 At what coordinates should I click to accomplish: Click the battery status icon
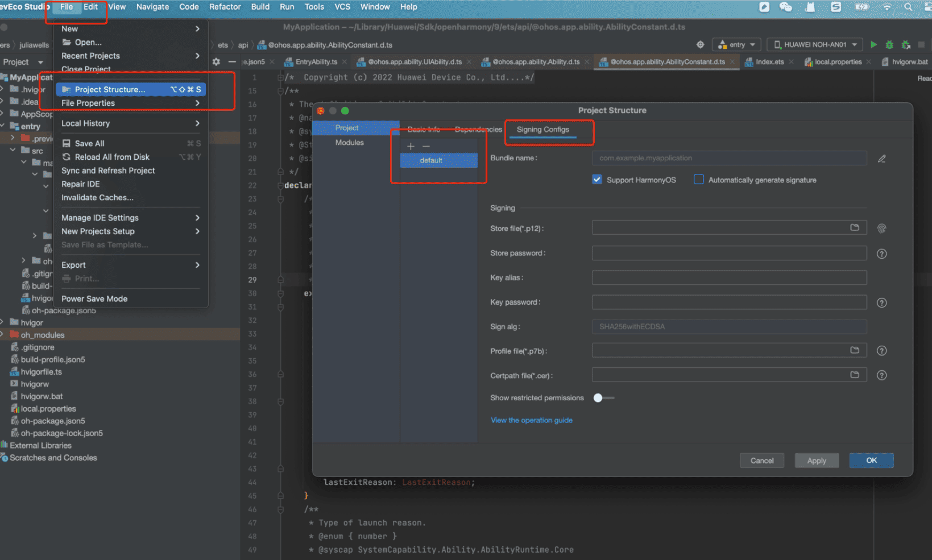click(x=861, y=7)
